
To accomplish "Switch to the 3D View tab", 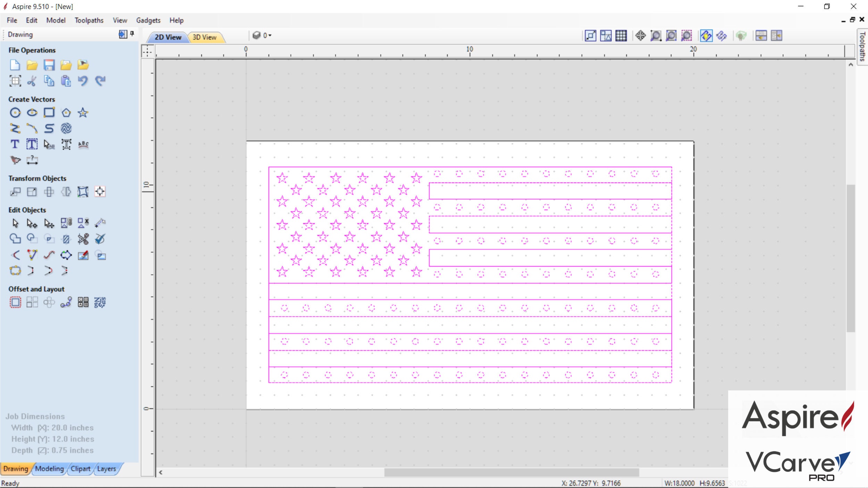I will [x=205, y=37].
